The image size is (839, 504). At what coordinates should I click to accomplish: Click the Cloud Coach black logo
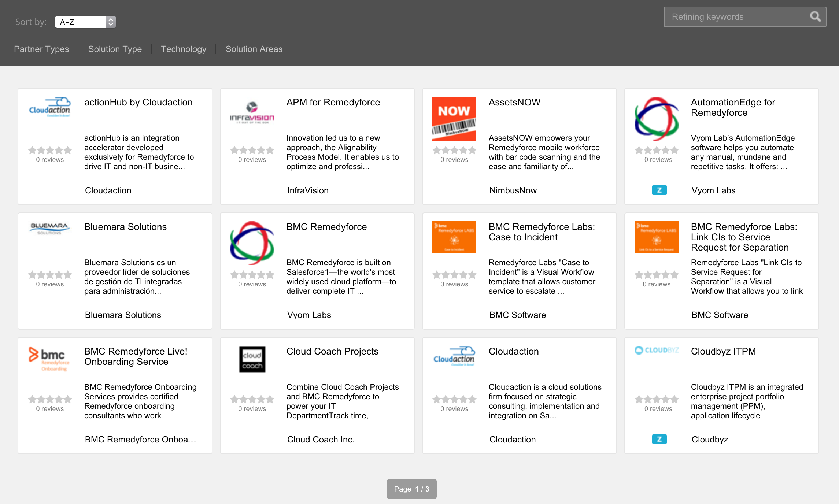(x=252, y=359)
